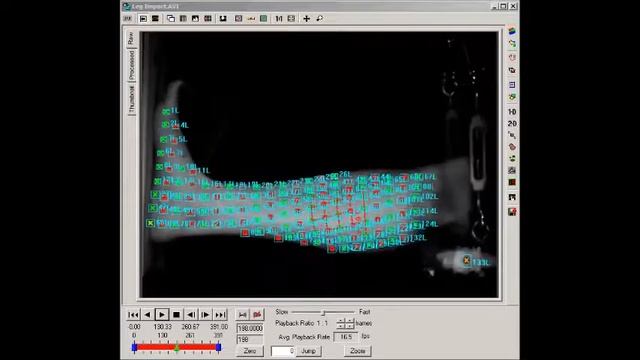Jump to the last frame
Image resolution: width=640 pixels, height=360 pixels.
coord(220,315)
